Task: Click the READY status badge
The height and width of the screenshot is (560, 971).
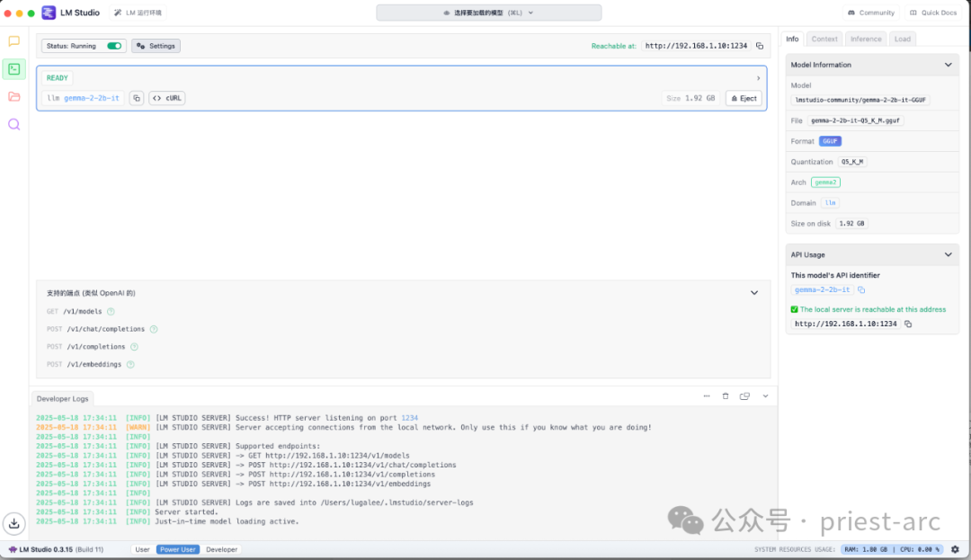Action: (x=57, y=78)
